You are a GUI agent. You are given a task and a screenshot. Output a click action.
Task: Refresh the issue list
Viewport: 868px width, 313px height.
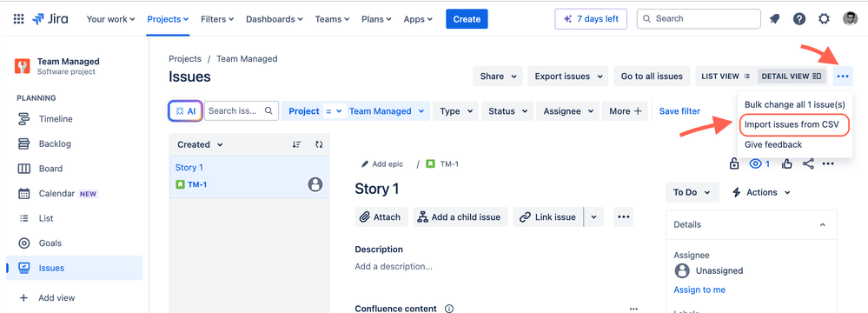(x=318, y=144)
